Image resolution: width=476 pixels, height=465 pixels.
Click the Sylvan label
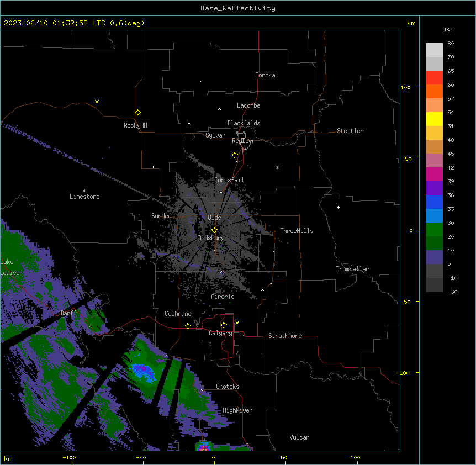click(x=215, y=135)
